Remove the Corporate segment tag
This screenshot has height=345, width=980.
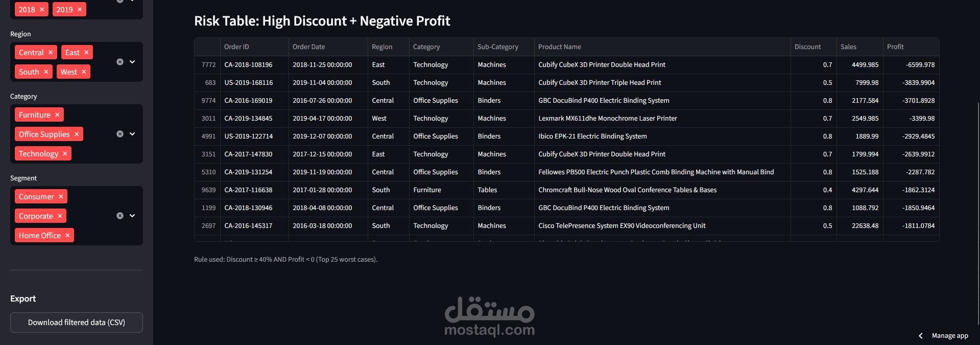60,216
